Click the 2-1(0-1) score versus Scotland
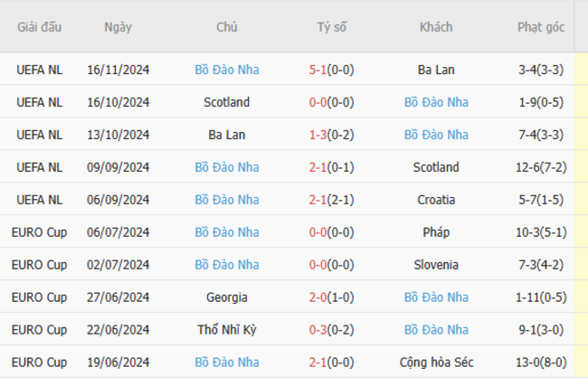This screenshot has width=588, height=386. [331, 167]
